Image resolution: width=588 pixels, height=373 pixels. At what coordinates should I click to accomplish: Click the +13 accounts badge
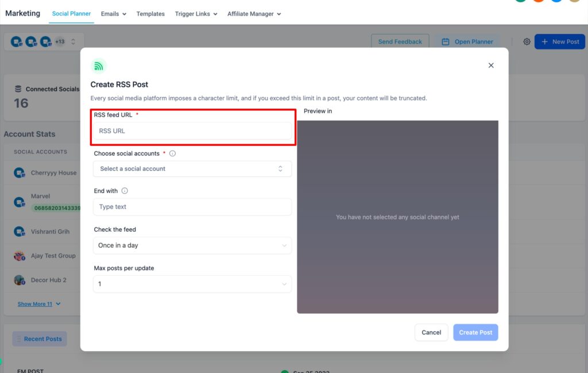point(60,41)
